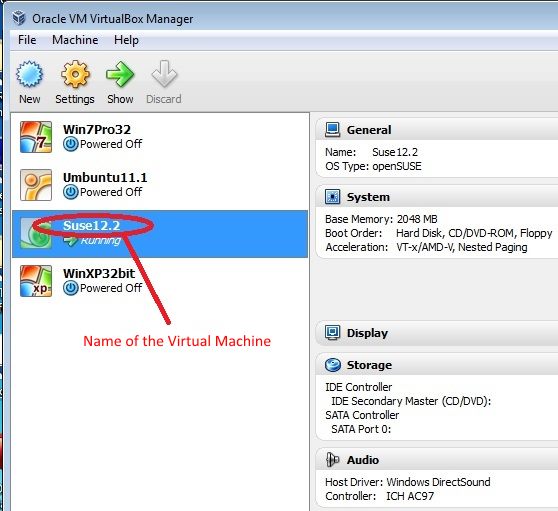
Task: Select the Win7Pro32 machine name
Action: (x=97, y=130)
